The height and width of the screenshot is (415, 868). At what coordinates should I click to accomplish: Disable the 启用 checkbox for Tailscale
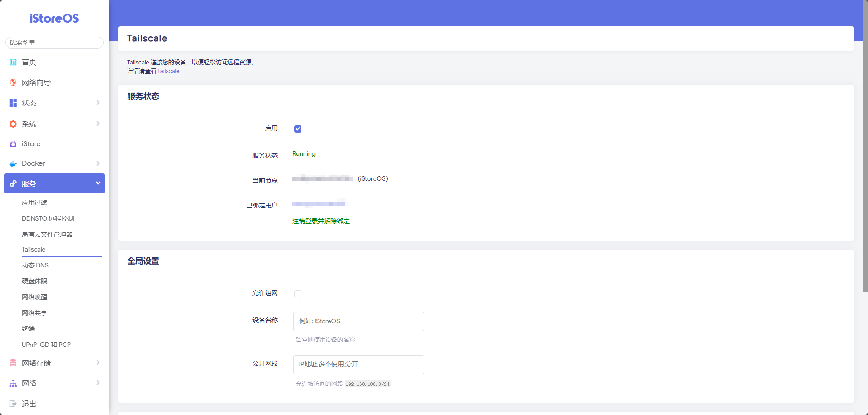tap(298, 129)
